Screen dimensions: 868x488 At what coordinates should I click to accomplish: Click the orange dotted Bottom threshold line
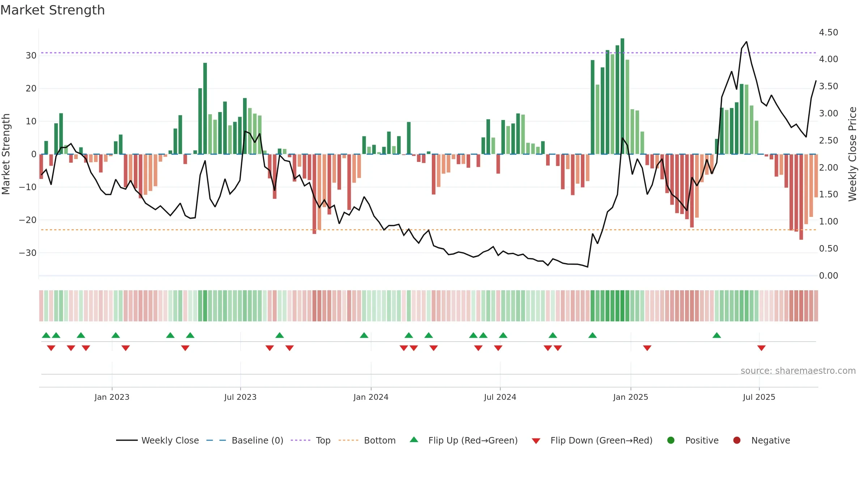point(428,230)
